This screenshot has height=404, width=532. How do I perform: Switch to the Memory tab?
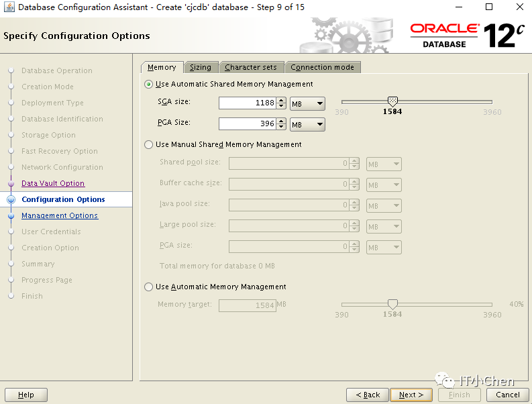162,67
